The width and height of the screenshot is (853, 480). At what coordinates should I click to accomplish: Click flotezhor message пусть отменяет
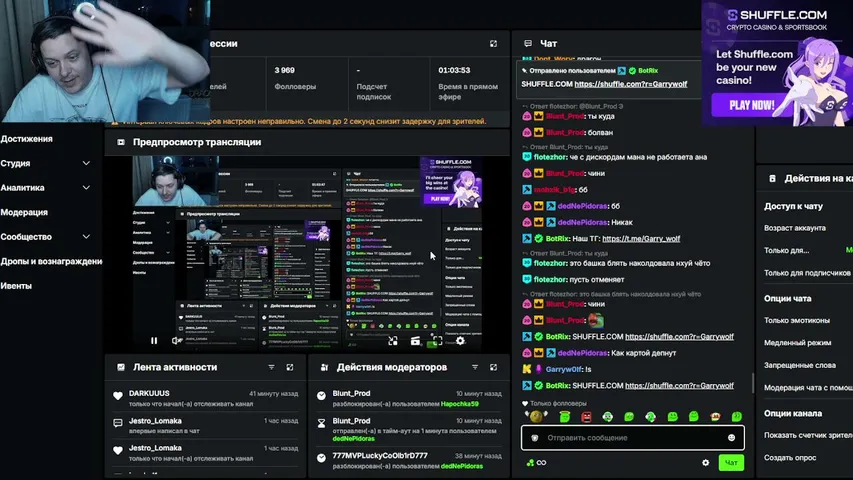(597, 279)
